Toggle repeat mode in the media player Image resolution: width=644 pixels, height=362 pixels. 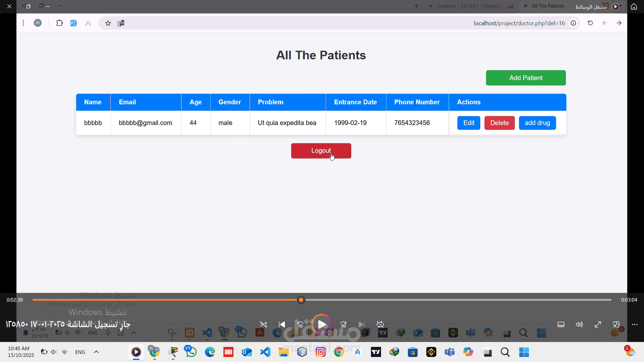click(x=380, y=324)
